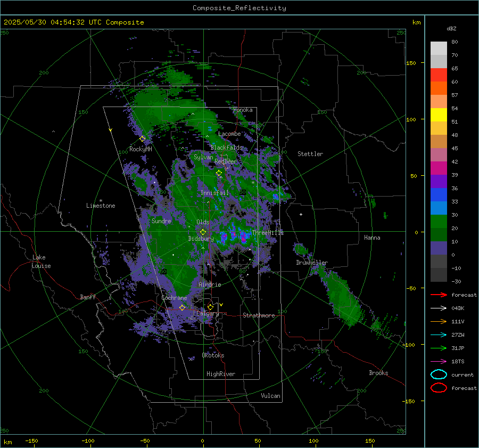This screenshot has height=448, width=479.
Task: Click the Sundre city label
Action: point(161,221)
